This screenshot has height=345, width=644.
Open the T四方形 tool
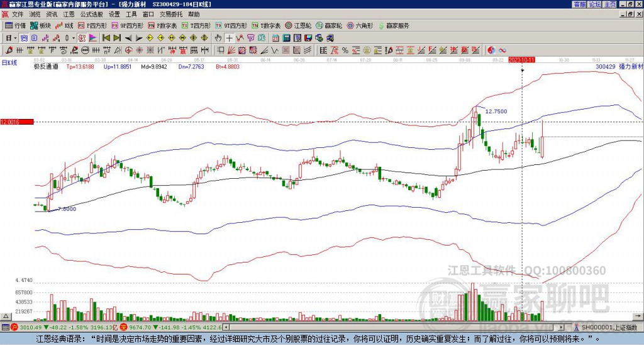click(x=196, y=25)
